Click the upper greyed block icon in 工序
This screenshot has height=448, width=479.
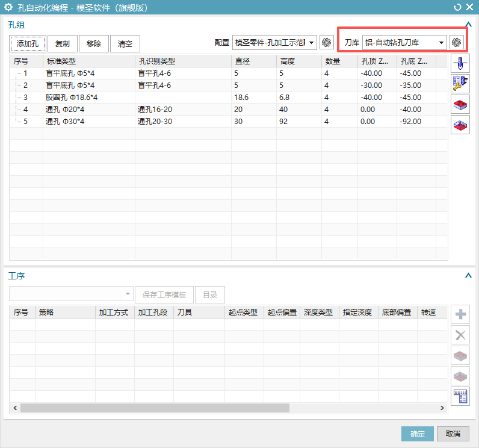(x=460, y=355)
